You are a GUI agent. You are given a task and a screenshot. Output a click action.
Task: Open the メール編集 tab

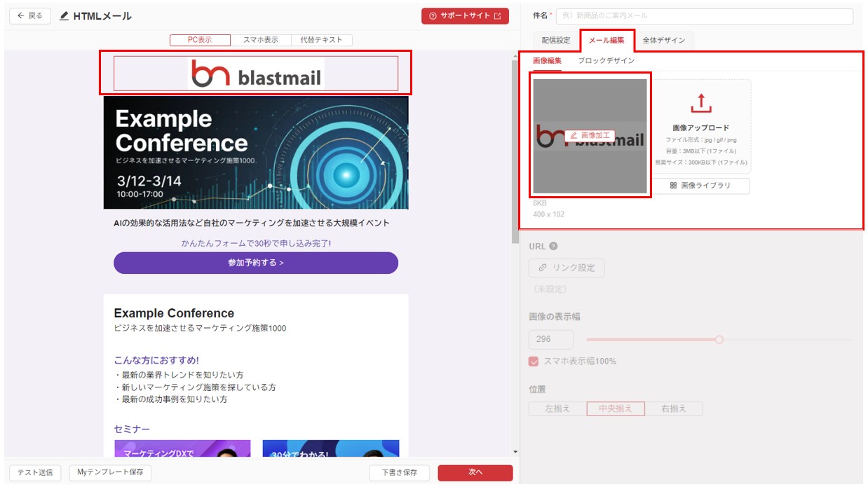(x=607, y=41)
